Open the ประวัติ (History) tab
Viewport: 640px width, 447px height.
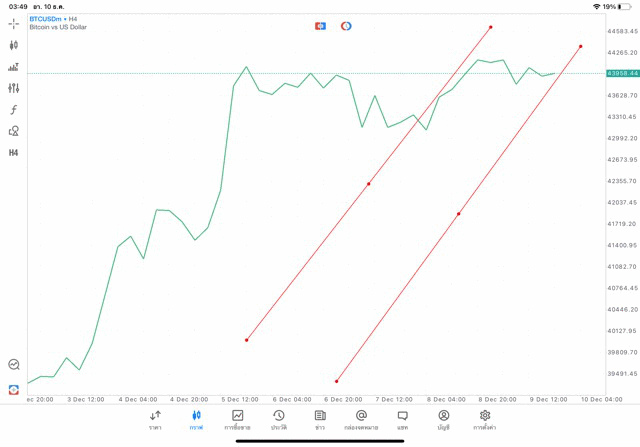[279, 419]
